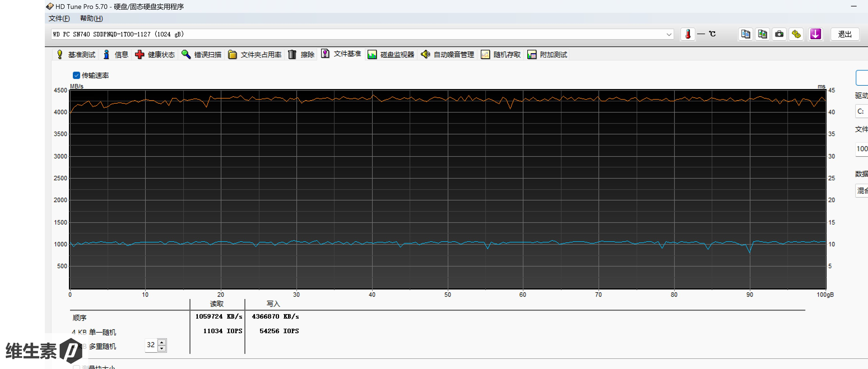Uncheck the 传输速率 transfer rate checkbox

pos(76,75)
